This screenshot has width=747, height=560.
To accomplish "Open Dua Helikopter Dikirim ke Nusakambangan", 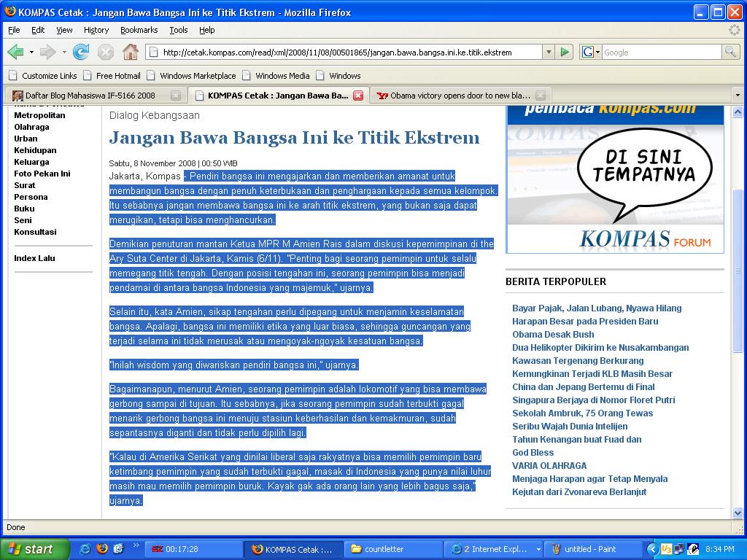I will 600,348.
